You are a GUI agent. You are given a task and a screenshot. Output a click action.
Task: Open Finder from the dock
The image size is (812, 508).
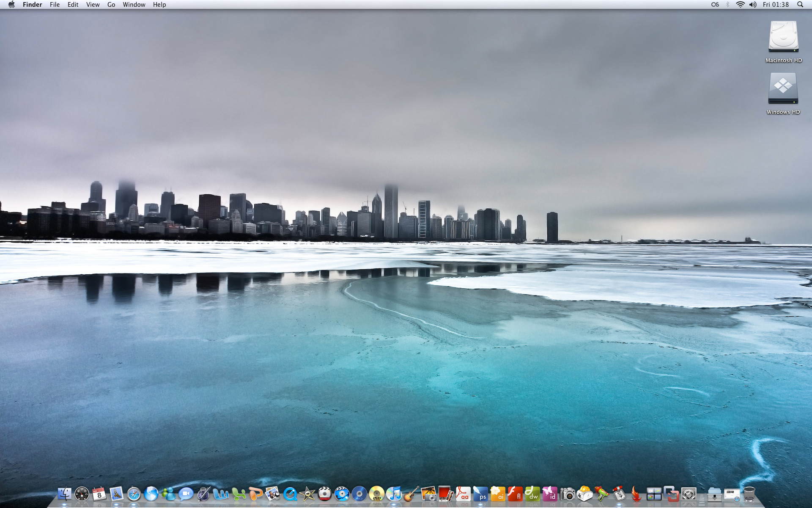pyautogui.click(x=64, y=494)
